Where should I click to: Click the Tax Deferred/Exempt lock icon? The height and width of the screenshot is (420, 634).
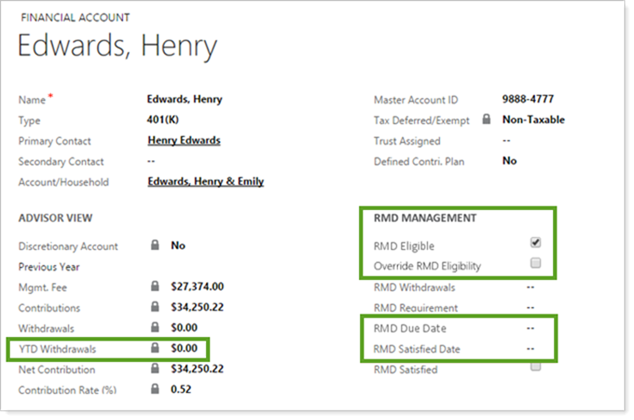coord(486,120)
